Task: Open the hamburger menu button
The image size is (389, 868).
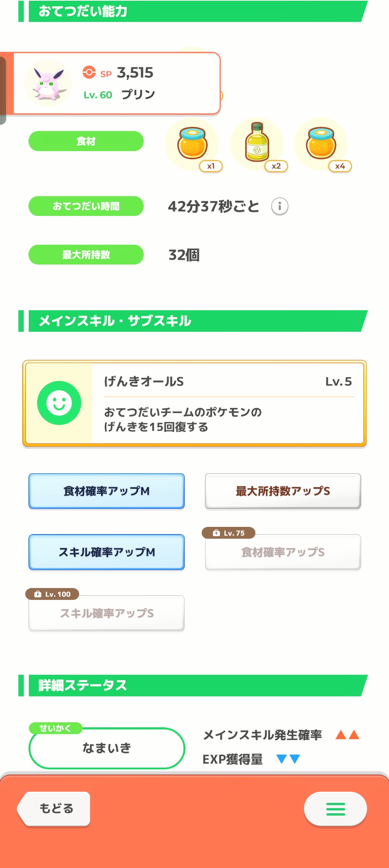Action: [x=335, y=809]
